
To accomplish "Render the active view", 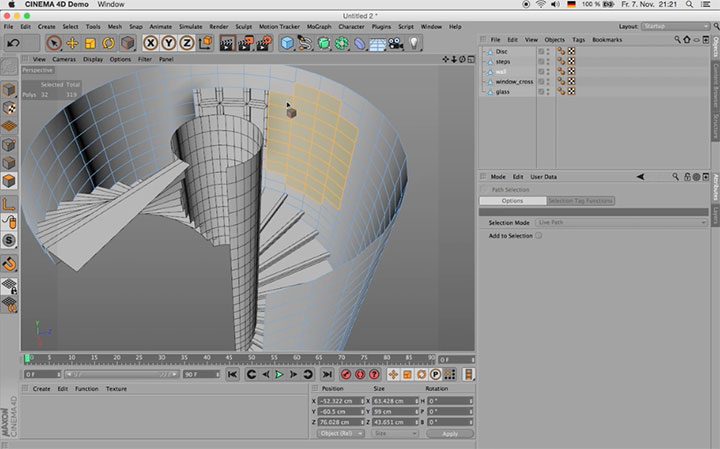I will click(227, 43).
